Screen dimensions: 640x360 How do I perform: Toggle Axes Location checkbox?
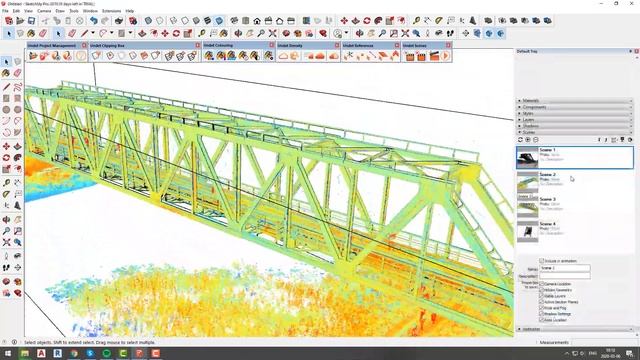coord(542,320)
